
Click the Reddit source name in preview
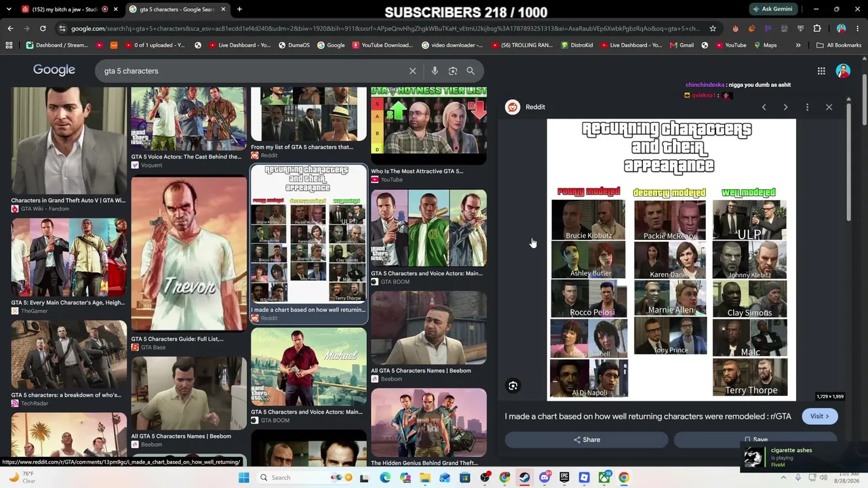535,107
